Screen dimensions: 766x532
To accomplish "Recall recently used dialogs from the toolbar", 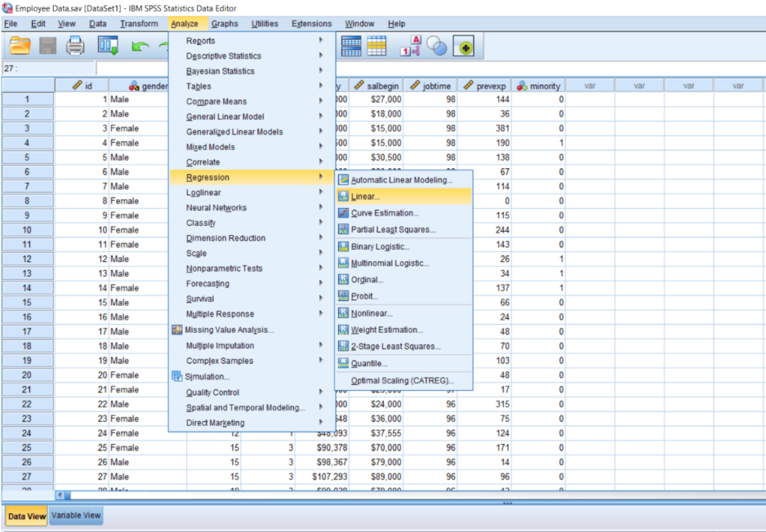I will pyautogui.click(x=108, y=46).
